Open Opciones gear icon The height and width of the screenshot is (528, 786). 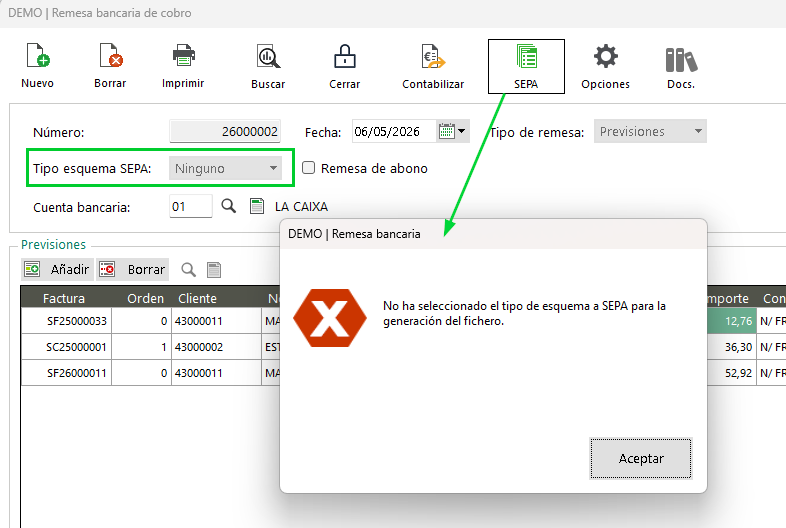(x=606, y=56)
